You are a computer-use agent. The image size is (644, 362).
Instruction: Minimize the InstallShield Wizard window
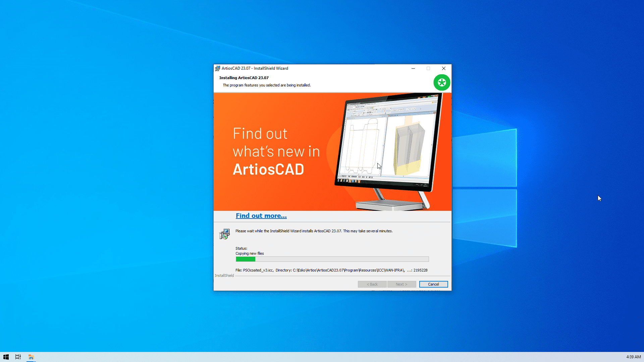pos(413,68)
